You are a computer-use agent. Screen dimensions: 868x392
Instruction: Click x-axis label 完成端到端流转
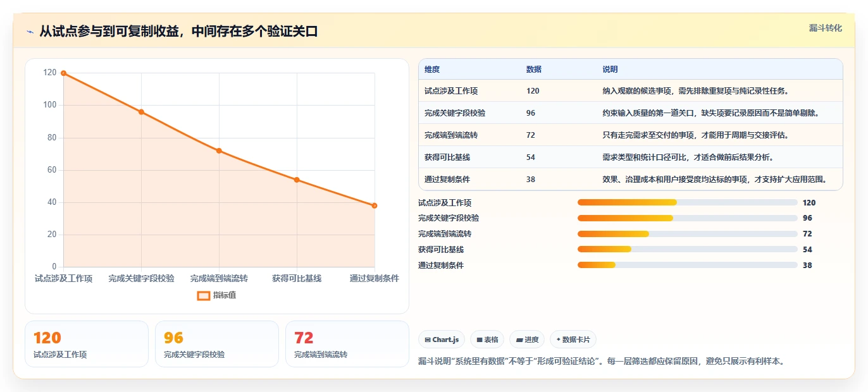click(x=219, y=278)
